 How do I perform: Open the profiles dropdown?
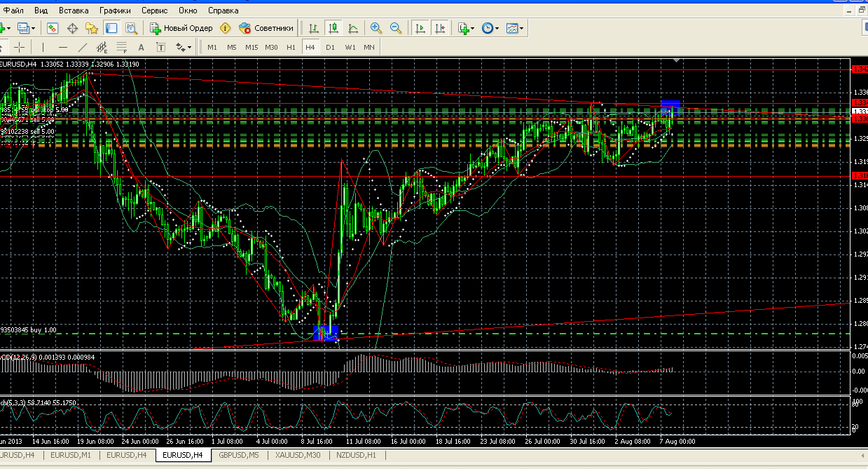pos(27,28)
